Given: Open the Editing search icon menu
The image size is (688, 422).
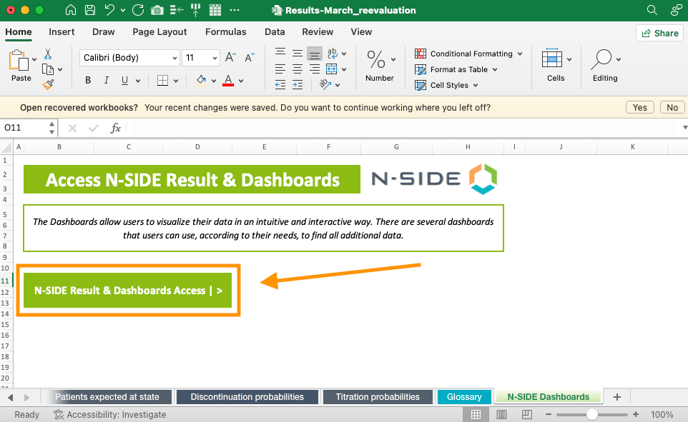Looking at the screenshot, I should (604, 62).
